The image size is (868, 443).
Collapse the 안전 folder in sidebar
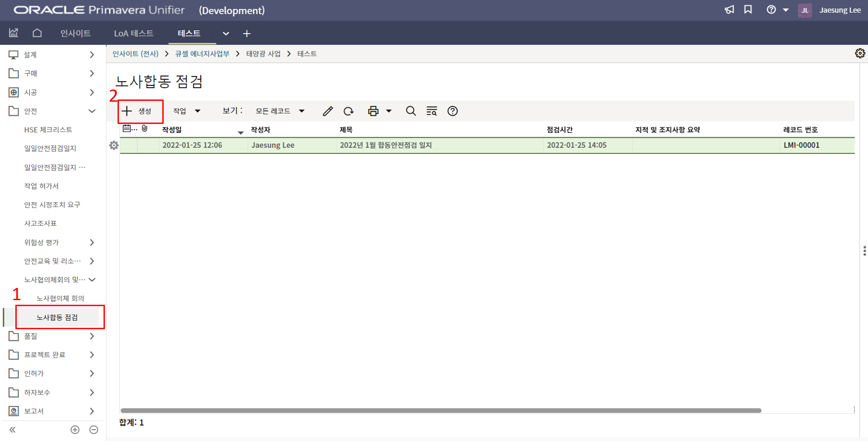pos(92,111)
